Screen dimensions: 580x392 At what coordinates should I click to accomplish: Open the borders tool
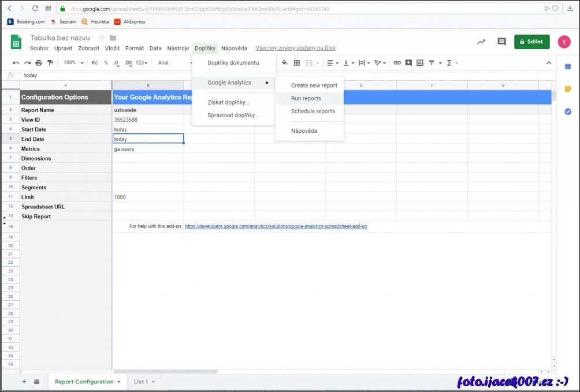point(297,63)
